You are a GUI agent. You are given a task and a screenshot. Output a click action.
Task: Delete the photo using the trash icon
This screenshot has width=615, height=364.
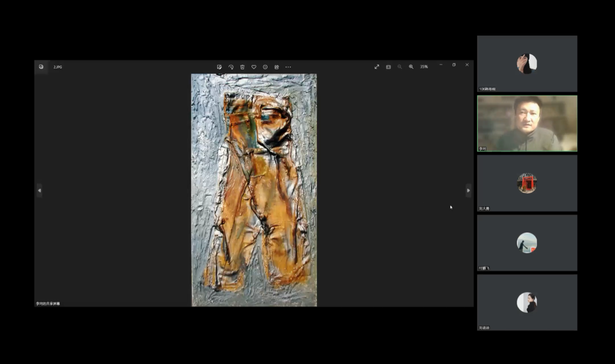point(242,67)
